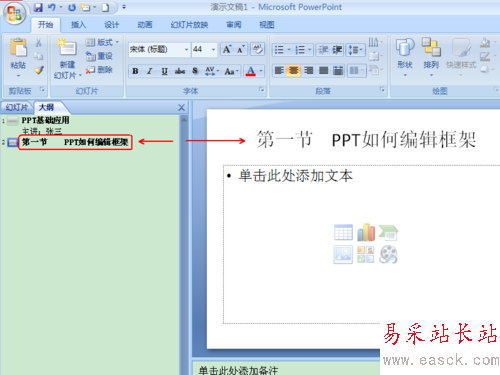Open the 版式 layout dropdown
Viewport: 500px width, 375px height.
click(x=102, y=42)
